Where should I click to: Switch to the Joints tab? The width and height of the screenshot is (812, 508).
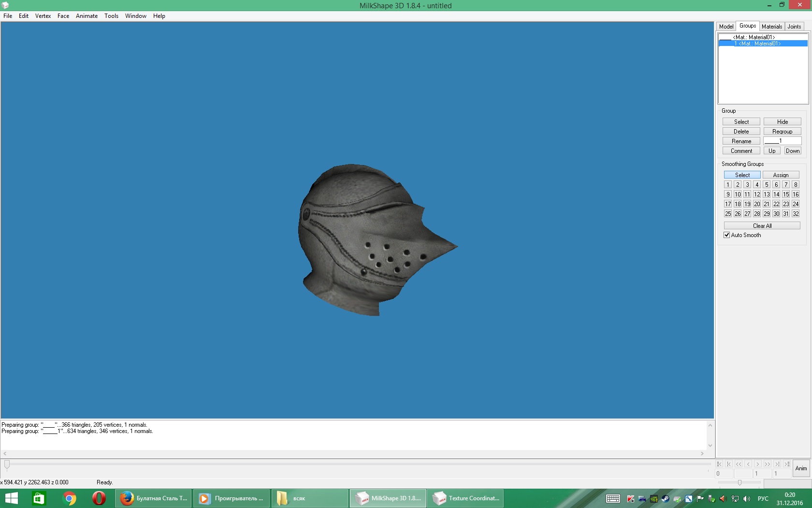(x=794, y=27)
